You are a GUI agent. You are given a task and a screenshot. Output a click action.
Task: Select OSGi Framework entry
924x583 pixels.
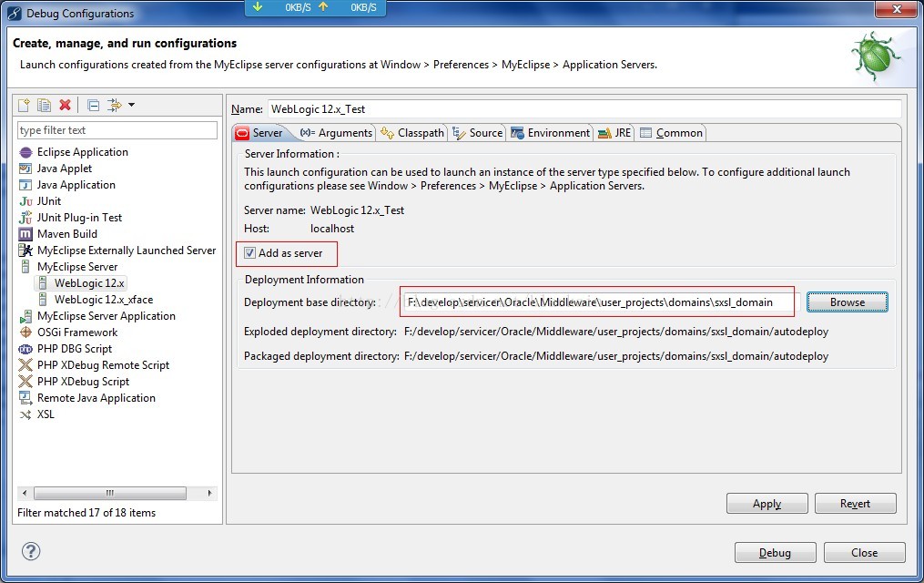click(77, 332)
